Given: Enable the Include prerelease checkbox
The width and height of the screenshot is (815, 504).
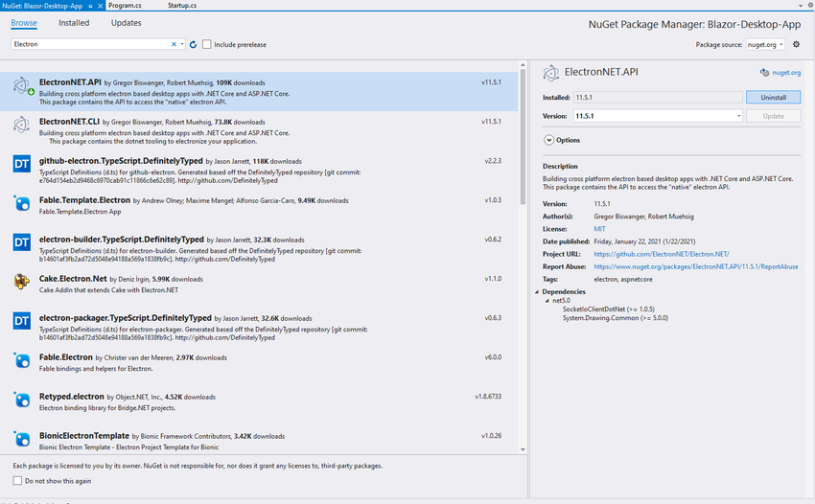Looking at the screenshot, I should click(x=207, y=45).
